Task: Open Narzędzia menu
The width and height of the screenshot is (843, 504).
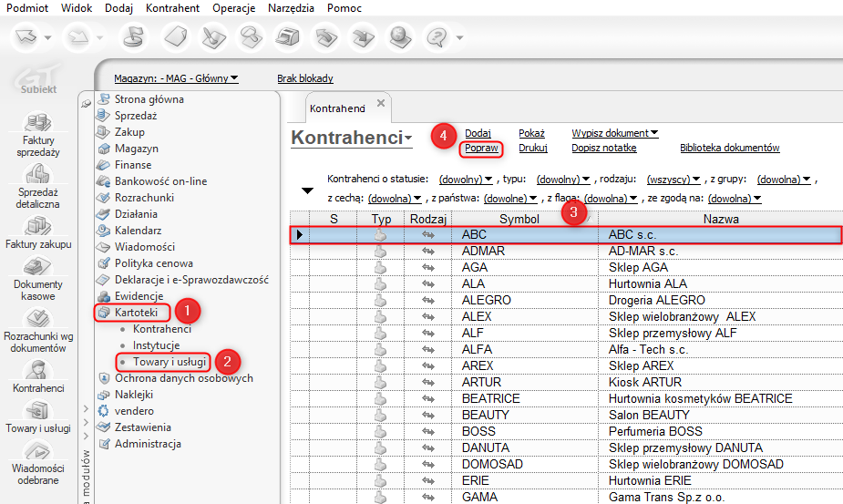Action: 291,8
